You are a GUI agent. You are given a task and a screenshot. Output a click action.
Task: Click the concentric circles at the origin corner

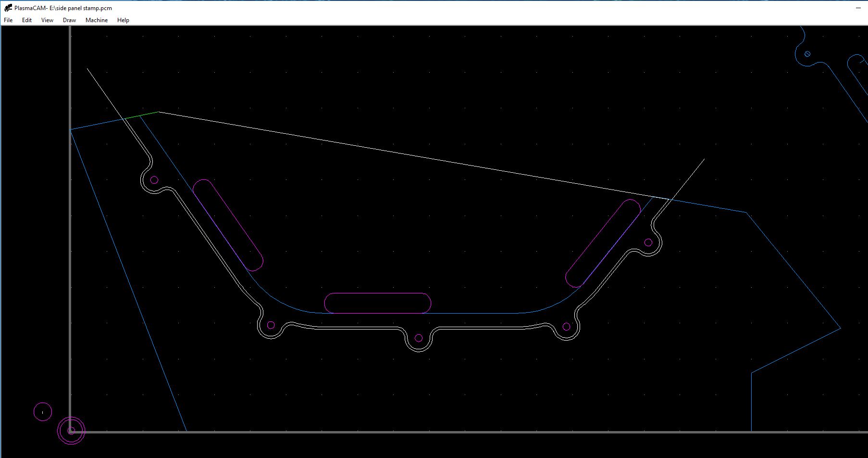tap(71, 431)
